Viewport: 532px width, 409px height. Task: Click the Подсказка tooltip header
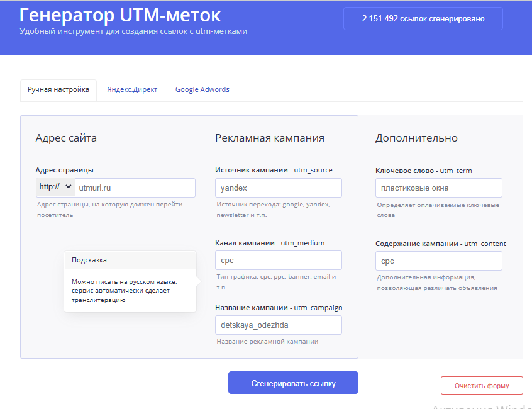130,260
